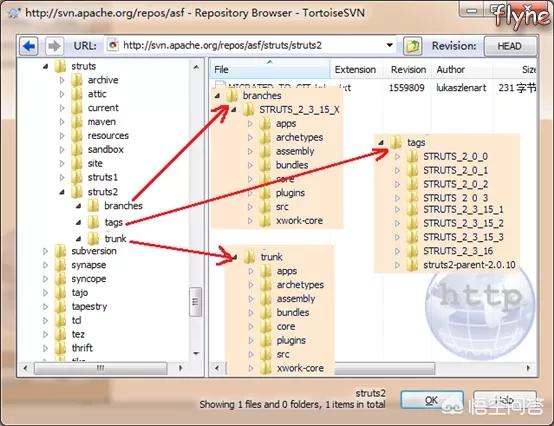Screen dimensions: 554x426
Task: Click the left tree's vertical scrollbar thumb
Action: [x=195, y=302]
